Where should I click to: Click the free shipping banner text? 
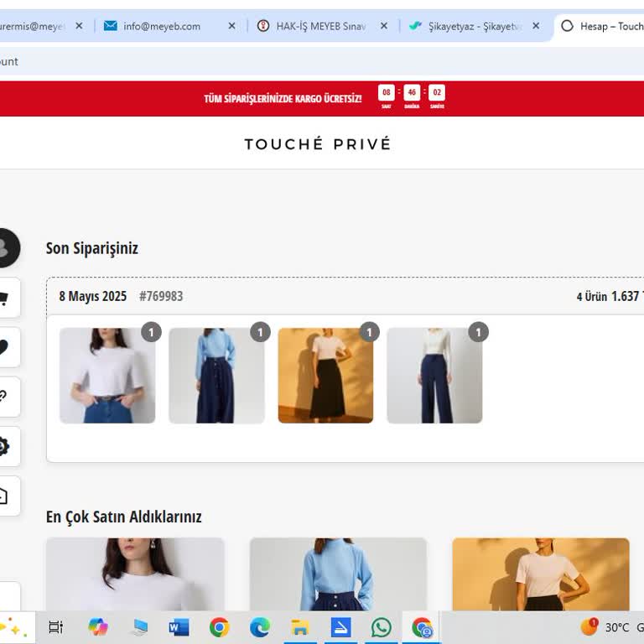coord(283,99)
